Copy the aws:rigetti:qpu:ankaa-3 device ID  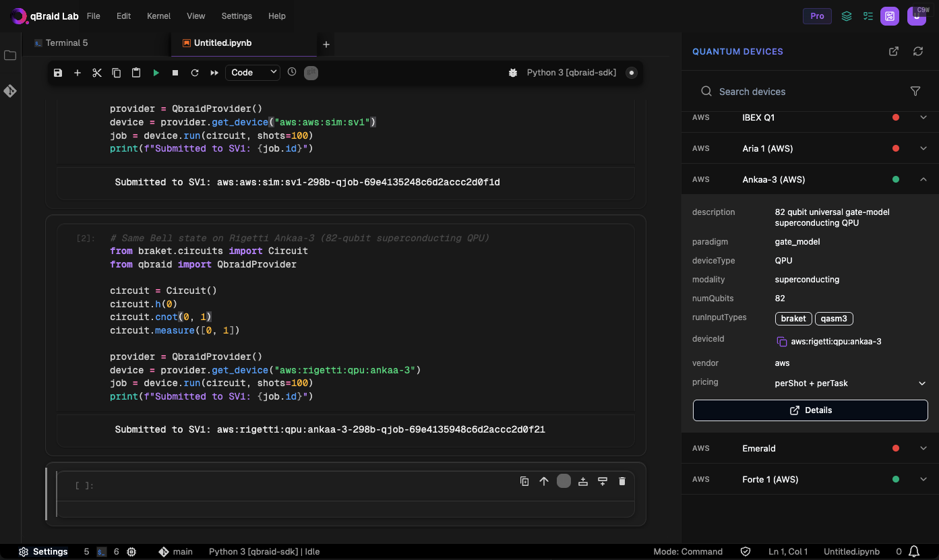coord(782,342)
